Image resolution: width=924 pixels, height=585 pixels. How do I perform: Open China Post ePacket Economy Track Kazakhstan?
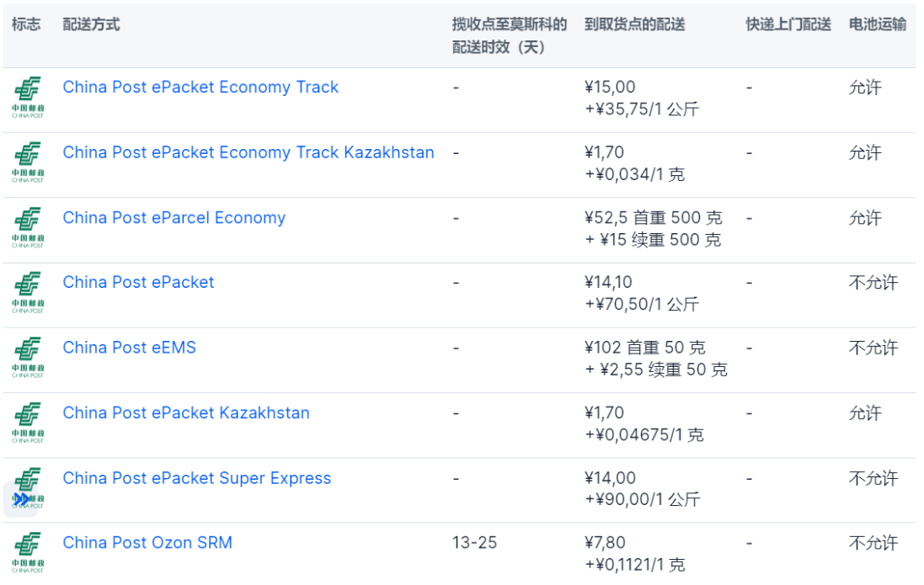[x=248, y=152]
